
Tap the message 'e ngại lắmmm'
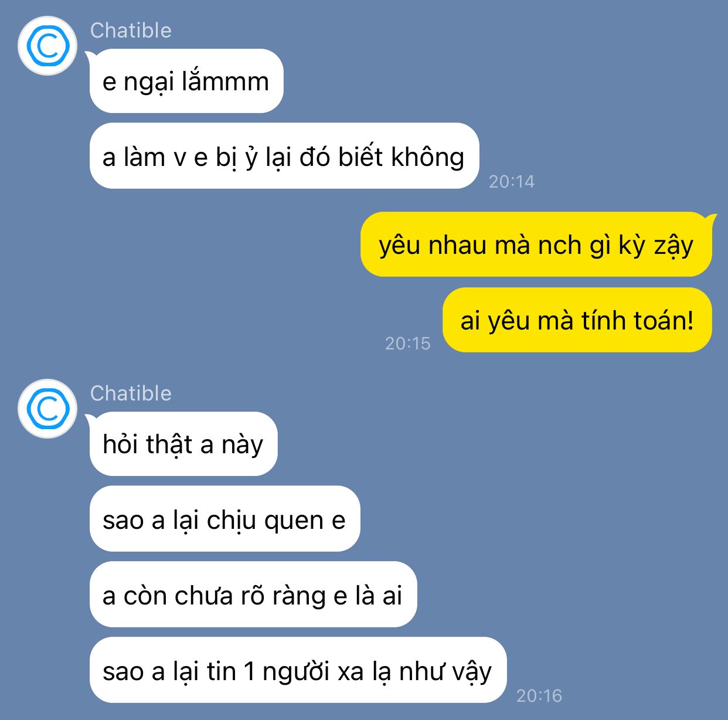pos(186,81)
